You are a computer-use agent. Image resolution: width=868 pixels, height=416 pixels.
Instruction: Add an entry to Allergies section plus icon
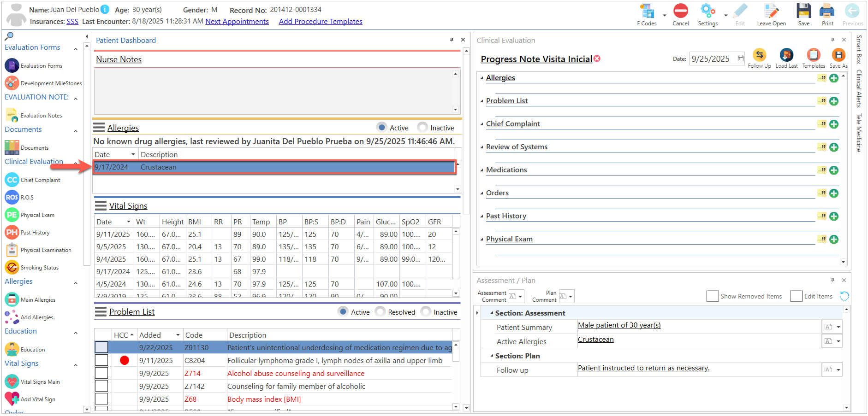coord(834,78)
